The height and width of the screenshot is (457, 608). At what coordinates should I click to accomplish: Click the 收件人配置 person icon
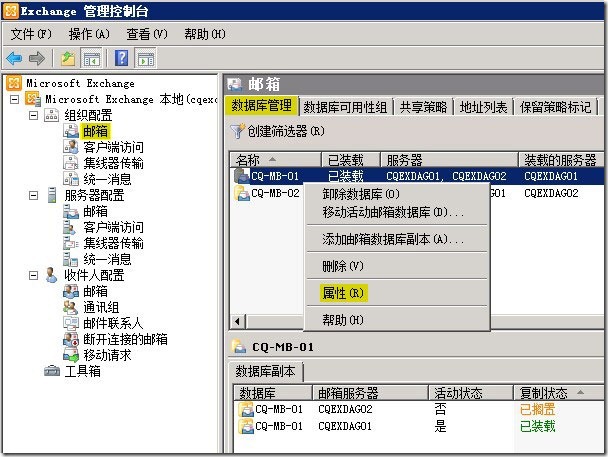point(51,275)
